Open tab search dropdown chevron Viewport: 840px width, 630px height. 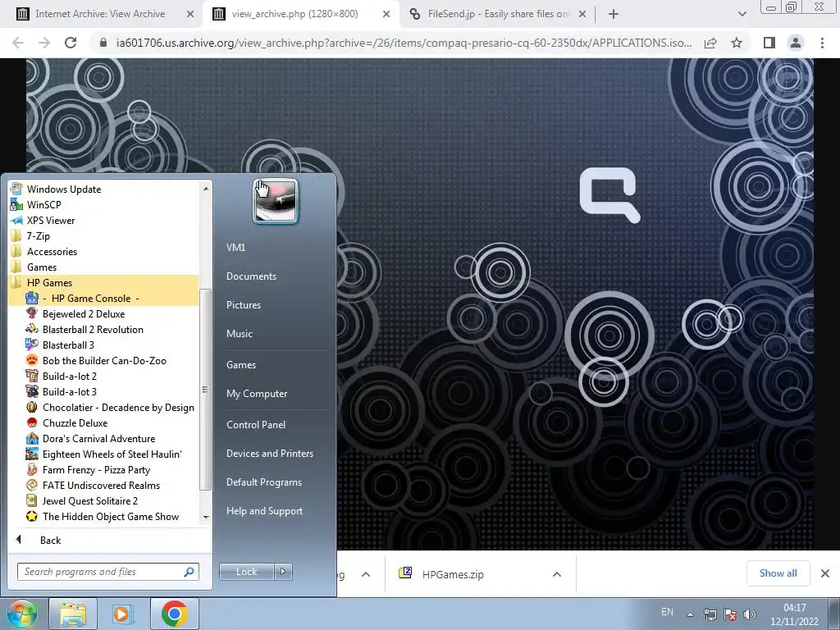pos(742,15)
